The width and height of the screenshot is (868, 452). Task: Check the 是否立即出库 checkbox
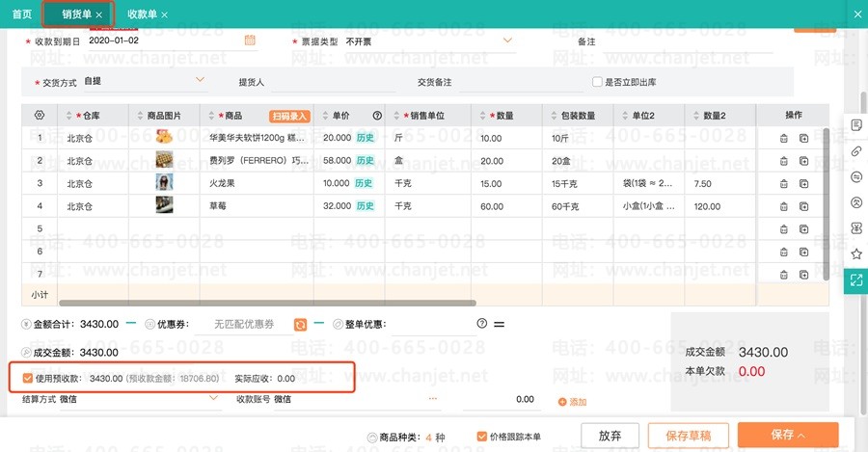598,82
